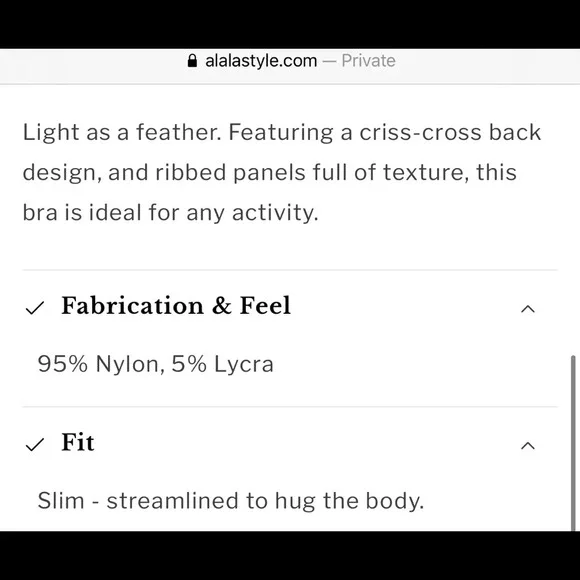This screenshot has height=580, width=580.
Task: Click the phrase hug the body
Action: (350, 501)
